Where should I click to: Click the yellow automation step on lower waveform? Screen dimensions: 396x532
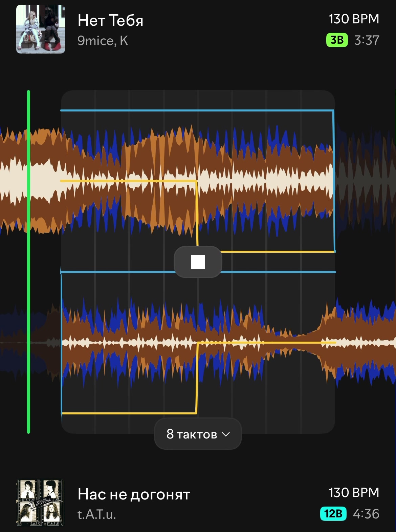click(x=197, y=378)
